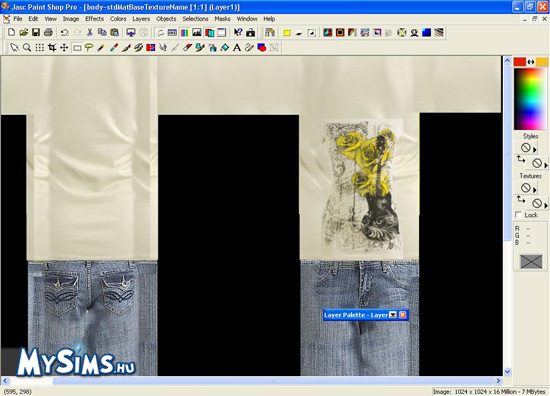Click the vertical scrollbar up arrow
The width and height of the screenshot is (550, 396).
pyautogui.click(x=508, y=61)
